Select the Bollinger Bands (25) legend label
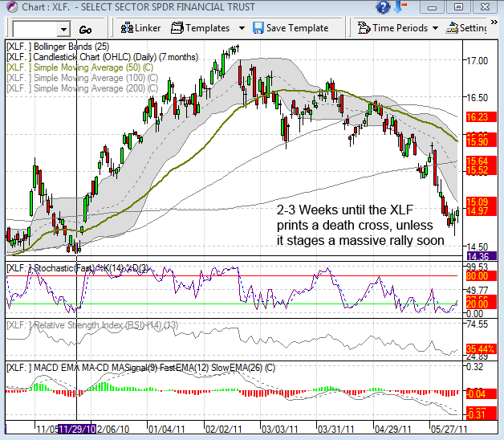 point(58,47)
